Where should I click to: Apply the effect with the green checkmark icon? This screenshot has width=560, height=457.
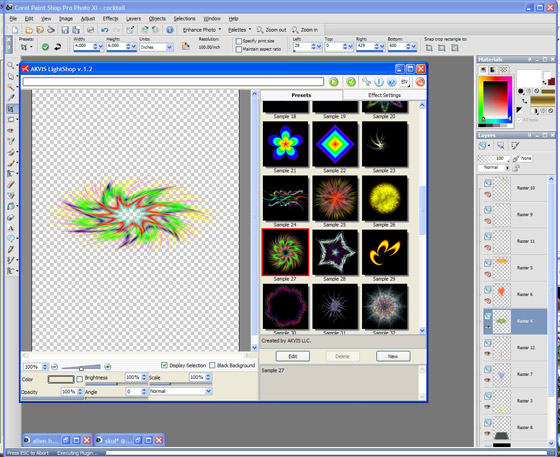351,82
